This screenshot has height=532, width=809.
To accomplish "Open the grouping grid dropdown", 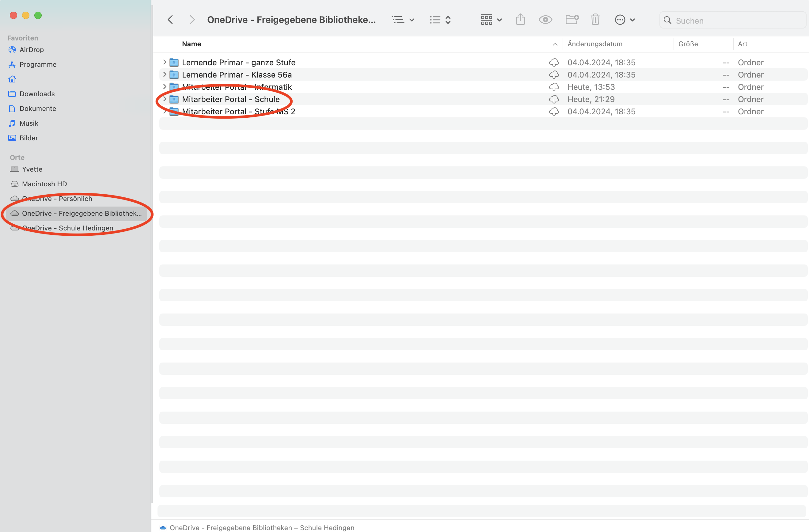I will pyautogui.click(x=491, y=20).
